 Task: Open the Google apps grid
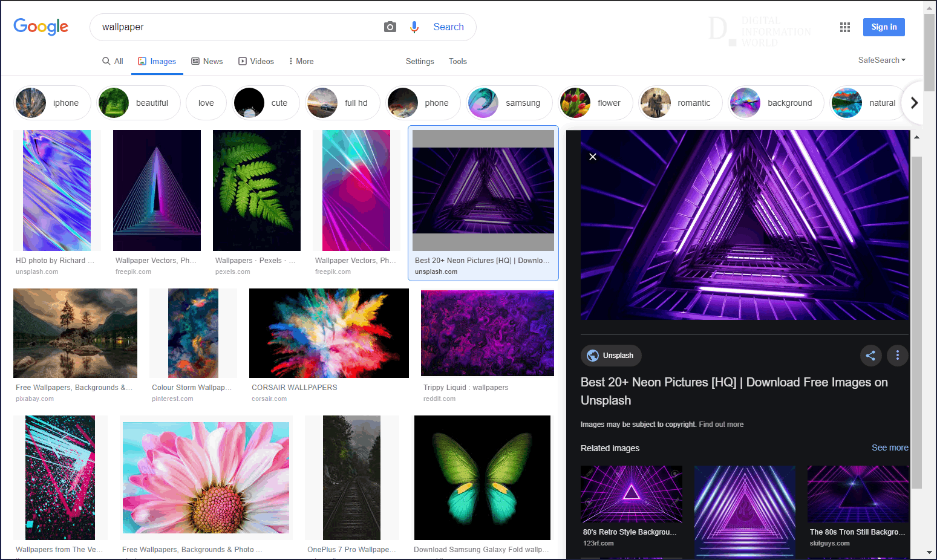(845, 27)
